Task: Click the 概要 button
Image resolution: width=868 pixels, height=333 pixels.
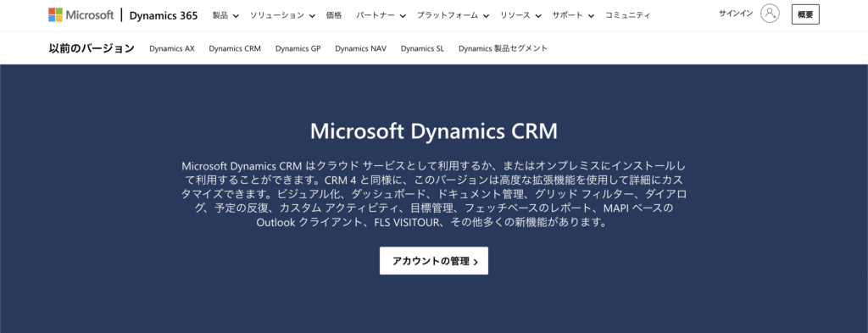Action: point(805,15)
